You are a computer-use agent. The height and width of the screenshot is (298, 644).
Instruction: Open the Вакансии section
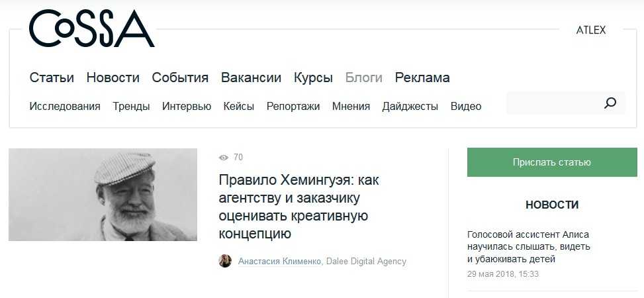251,77
